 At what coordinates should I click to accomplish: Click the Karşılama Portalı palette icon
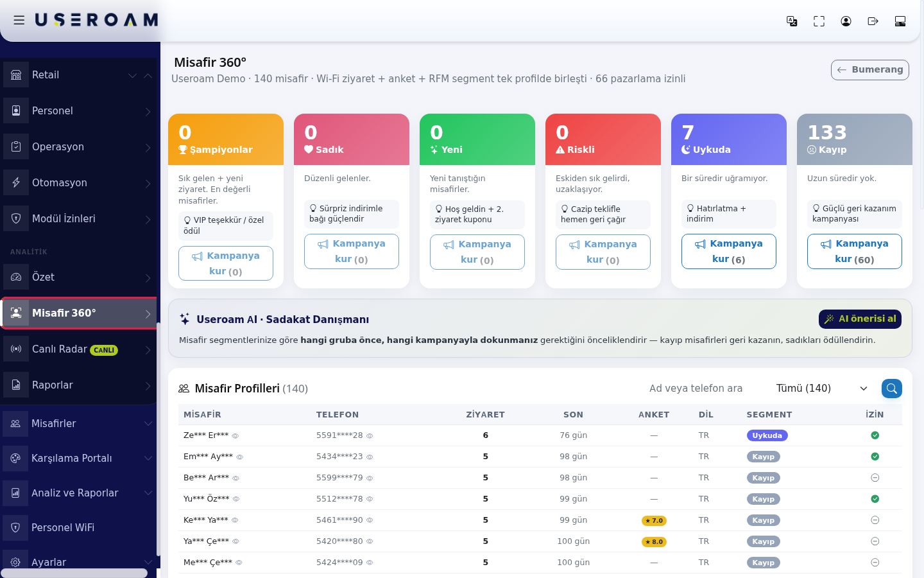[x=15, y=458]
